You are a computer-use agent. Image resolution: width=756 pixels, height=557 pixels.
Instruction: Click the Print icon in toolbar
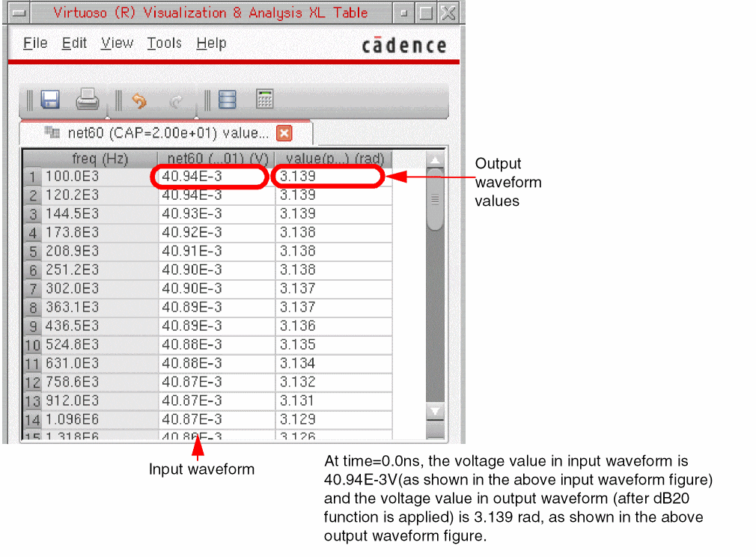[x=88, y=100]
